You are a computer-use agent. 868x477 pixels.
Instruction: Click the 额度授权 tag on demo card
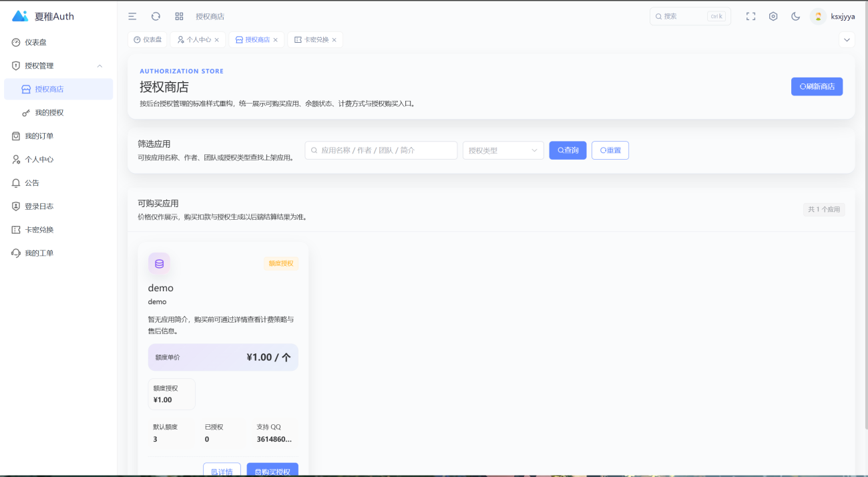(280, 263)
